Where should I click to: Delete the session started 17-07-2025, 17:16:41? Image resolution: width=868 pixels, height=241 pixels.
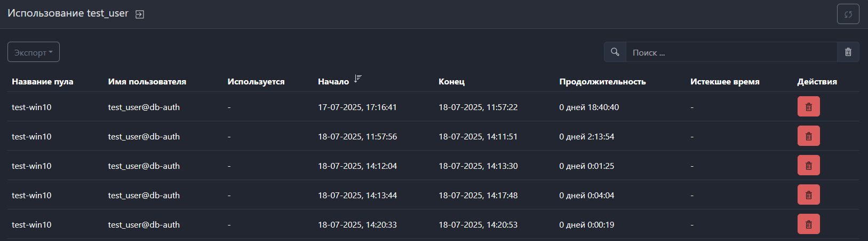[x=808, y=107]
